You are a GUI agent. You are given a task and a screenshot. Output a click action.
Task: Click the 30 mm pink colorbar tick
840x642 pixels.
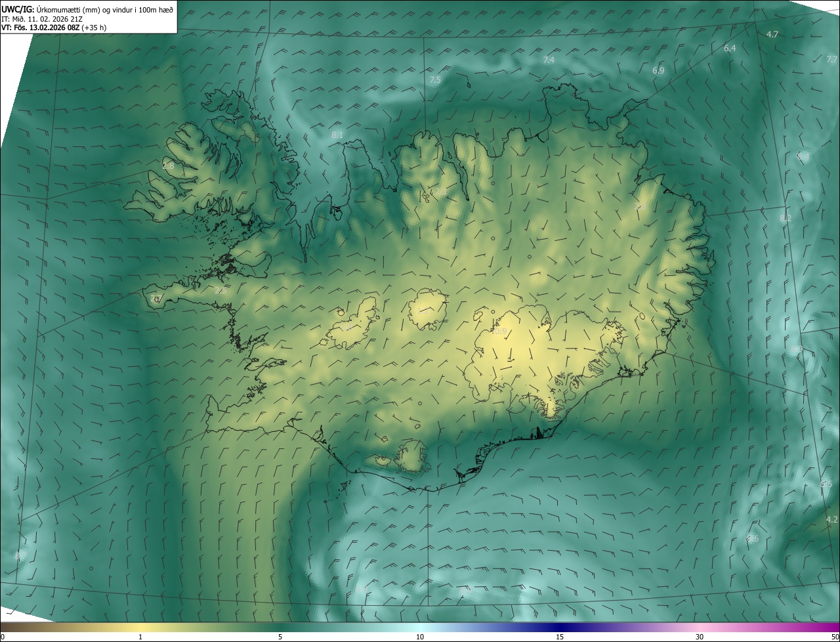[700, 637]
